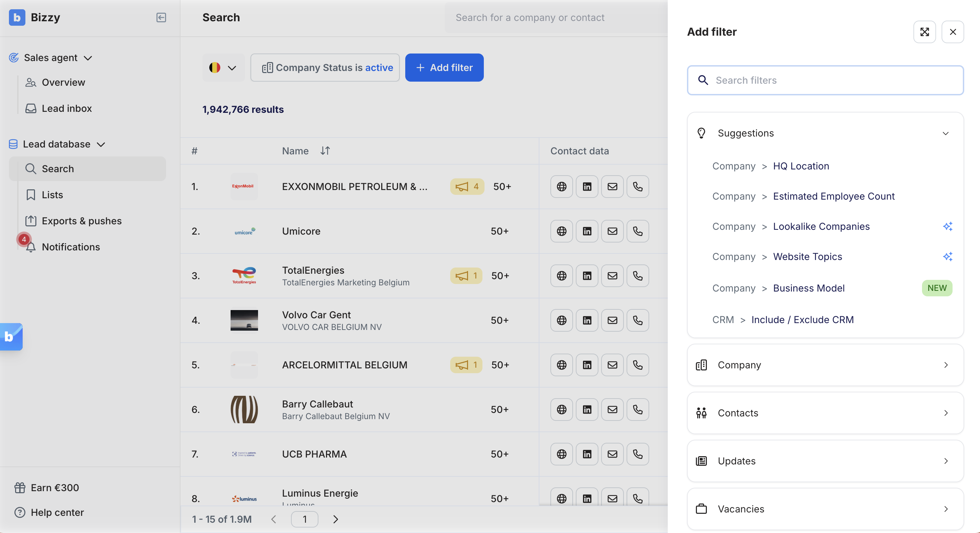This screenshot has height=533, width=980.
Task: Collapse the left sidebar panel icon
Action: click(x=161, y=17)
